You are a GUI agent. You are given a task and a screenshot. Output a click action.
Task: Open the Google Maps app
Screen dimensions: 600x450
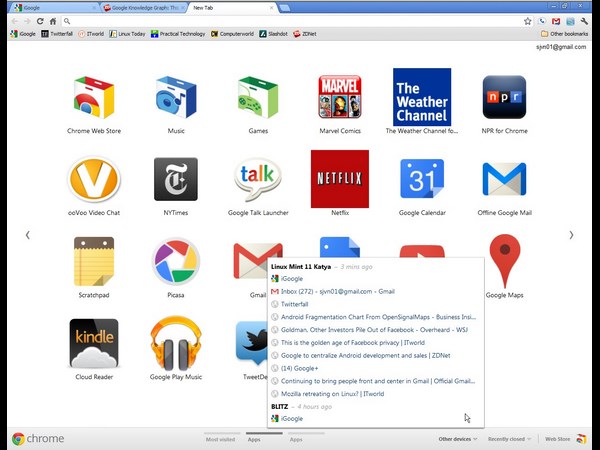tap(504, 261)
